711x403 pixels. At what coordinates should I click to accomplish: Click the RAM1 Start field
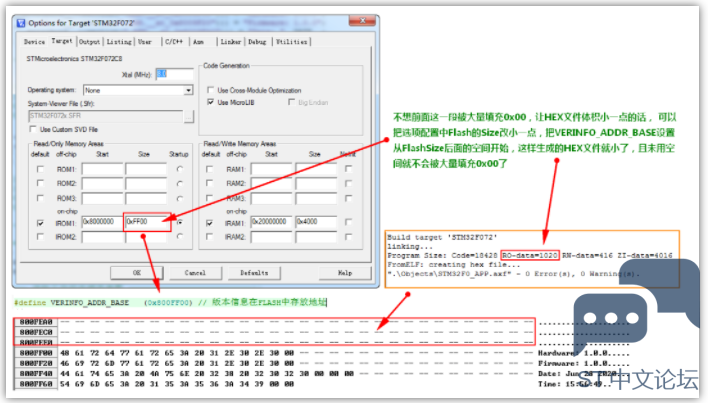272,170
